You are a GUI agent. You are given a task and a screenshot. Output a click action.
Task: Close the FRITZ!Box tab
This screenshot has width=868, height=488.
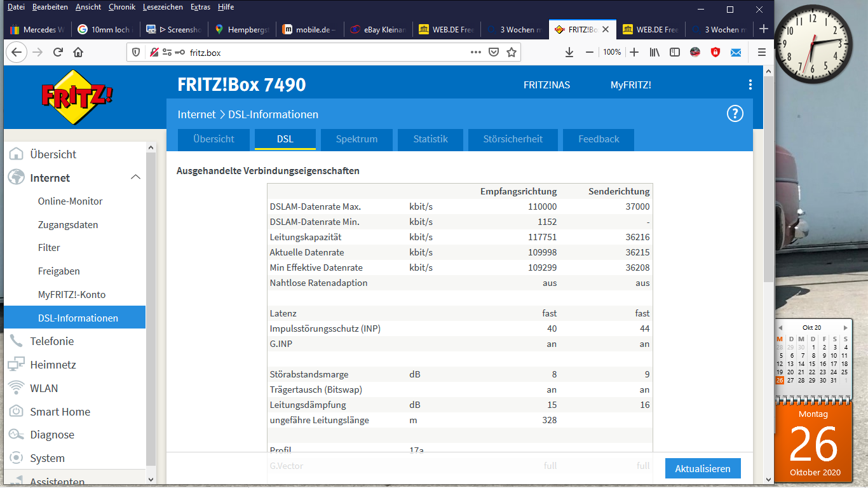[x=606, y=29]
